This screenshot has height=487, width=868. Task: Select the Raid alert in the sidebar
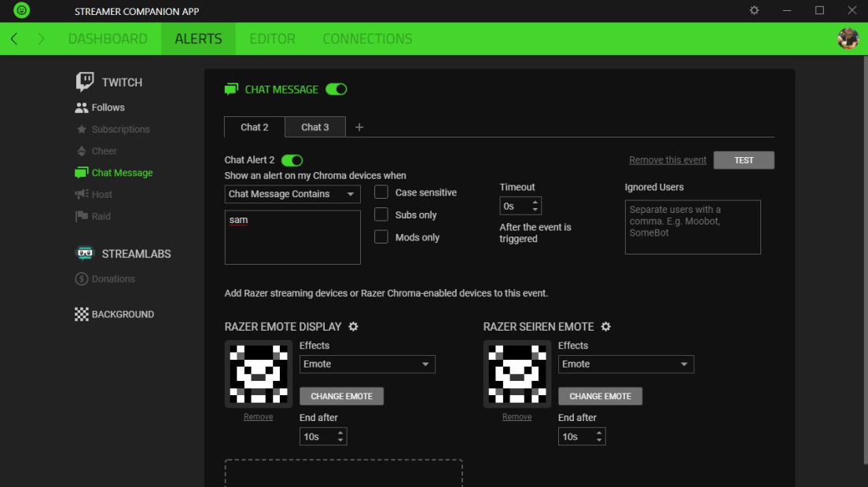(100, 216)
